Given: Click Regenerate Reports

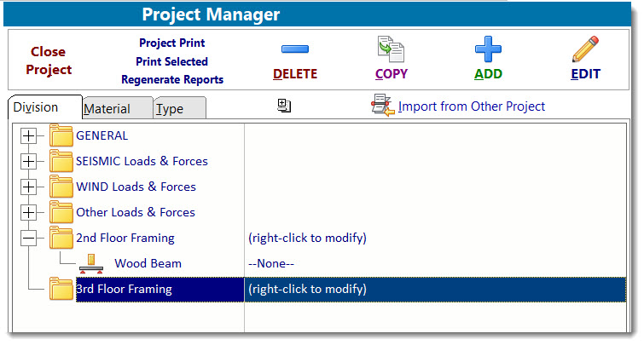Looking at the screenshot, I should 172,80.
